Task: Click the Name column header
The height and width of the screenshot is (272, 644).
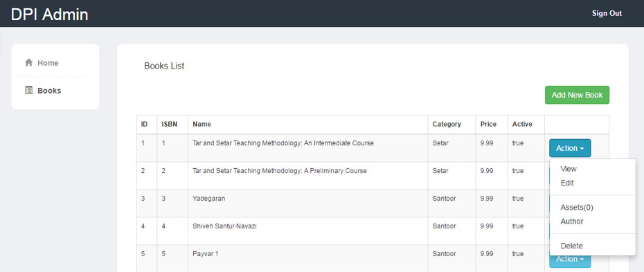Action: [202, 124]
